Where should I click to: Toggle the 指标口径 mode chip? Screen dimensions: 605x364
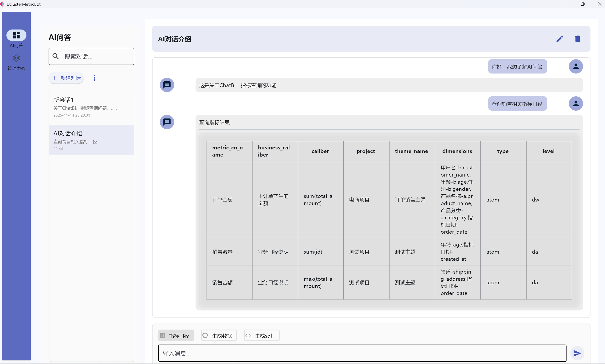pyautogui.click(x=176, y=335)
